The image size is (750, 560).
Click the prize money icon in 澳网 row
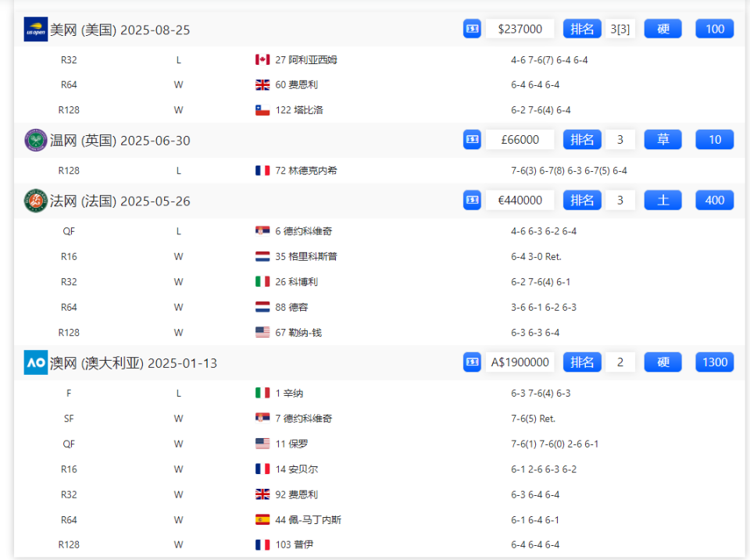472,362
